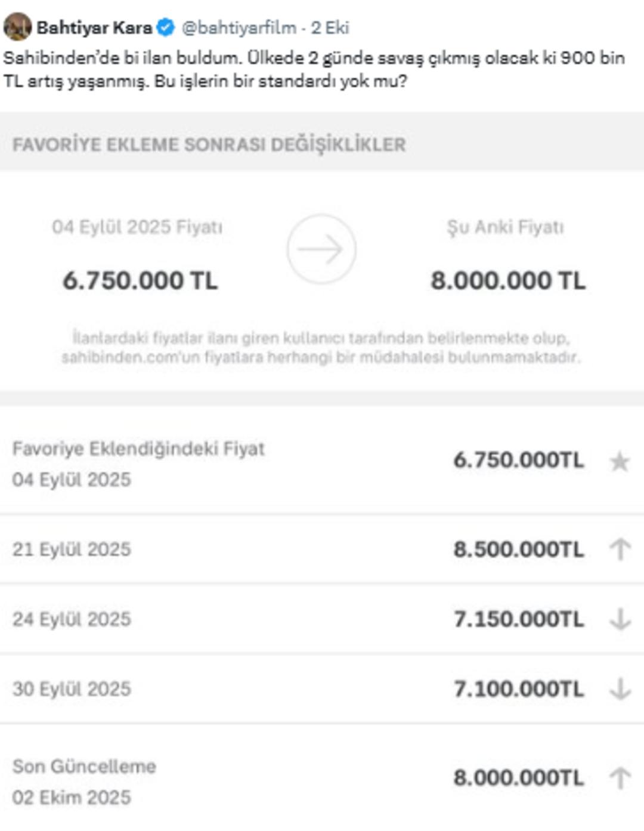Click the up arrow beside 8.500.000TL
The image size is (644, 831).
pos(620,549)
